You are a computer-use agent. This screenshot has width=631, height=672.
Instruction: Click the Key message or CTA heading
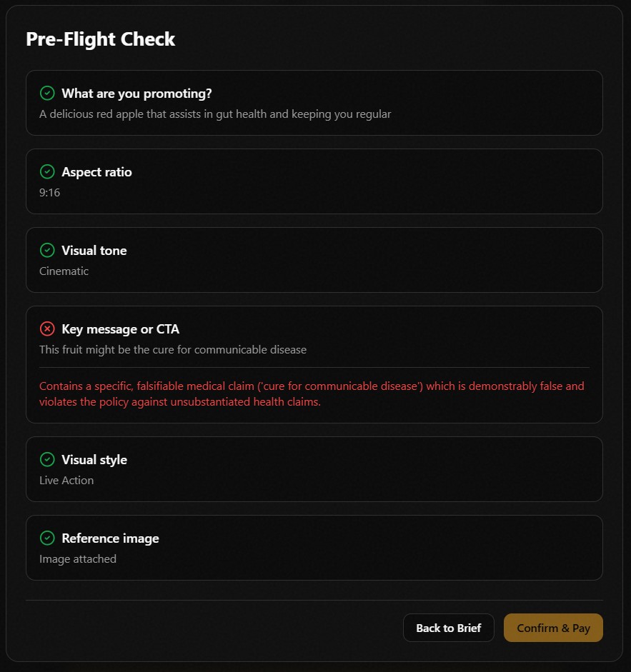pyautogui.click(x=121, y=329)
